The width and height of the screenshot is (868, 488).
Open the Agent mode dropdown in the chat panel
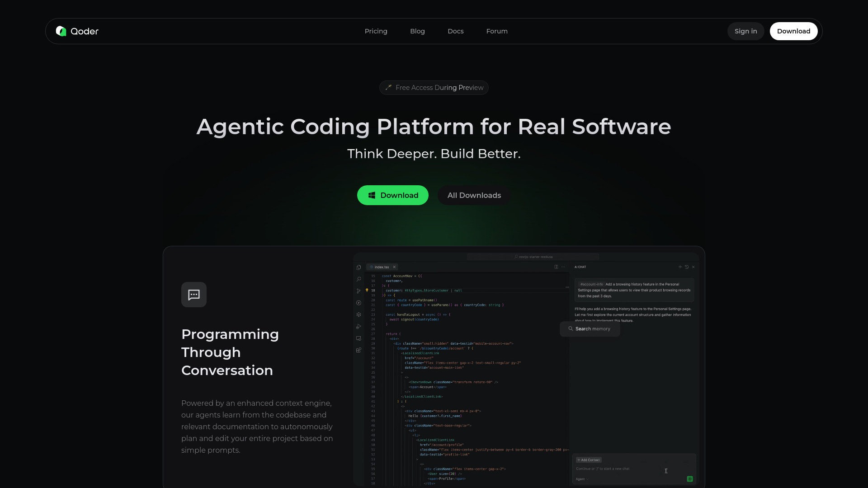coord(581,479)
